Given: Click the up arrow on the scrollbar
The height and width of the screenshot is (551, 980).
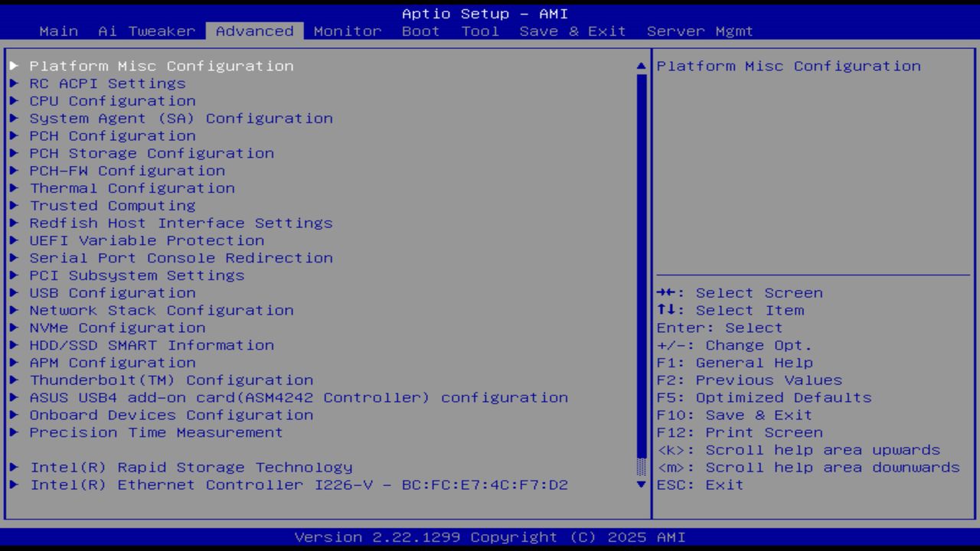Looking at the screenshot, I should pyautogui.click(x=640, y=66).
